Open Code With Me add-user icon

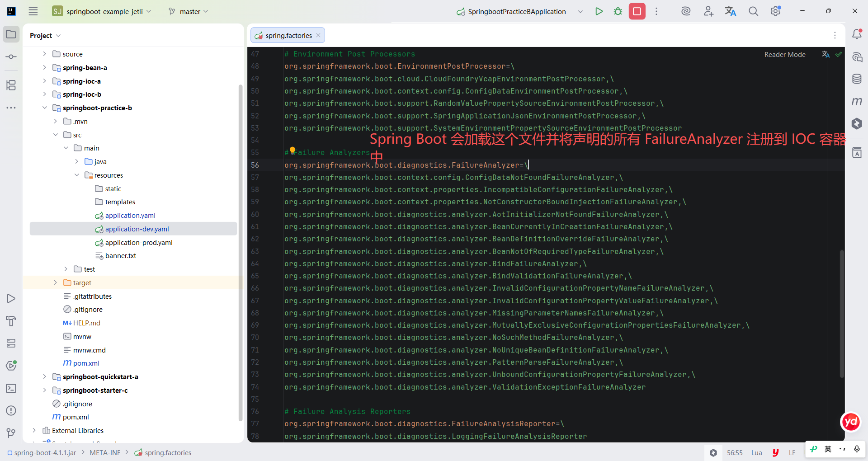708,11
